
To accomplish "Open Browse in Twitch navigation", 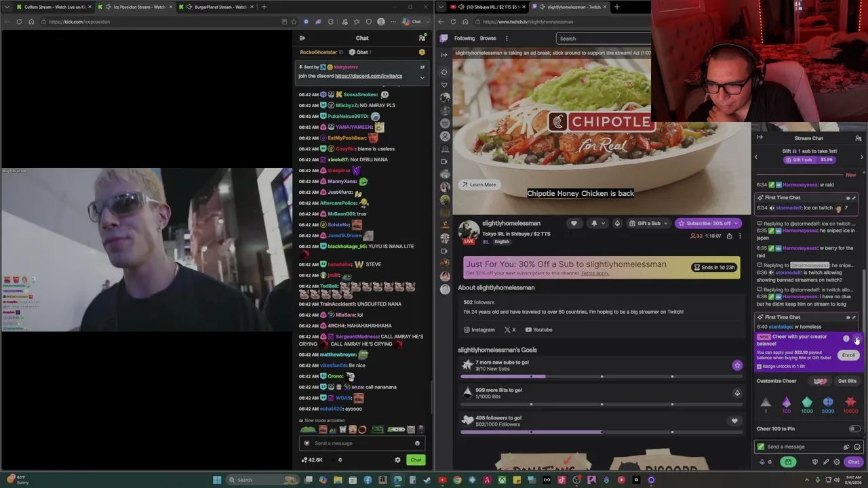I will pos(488,38).
